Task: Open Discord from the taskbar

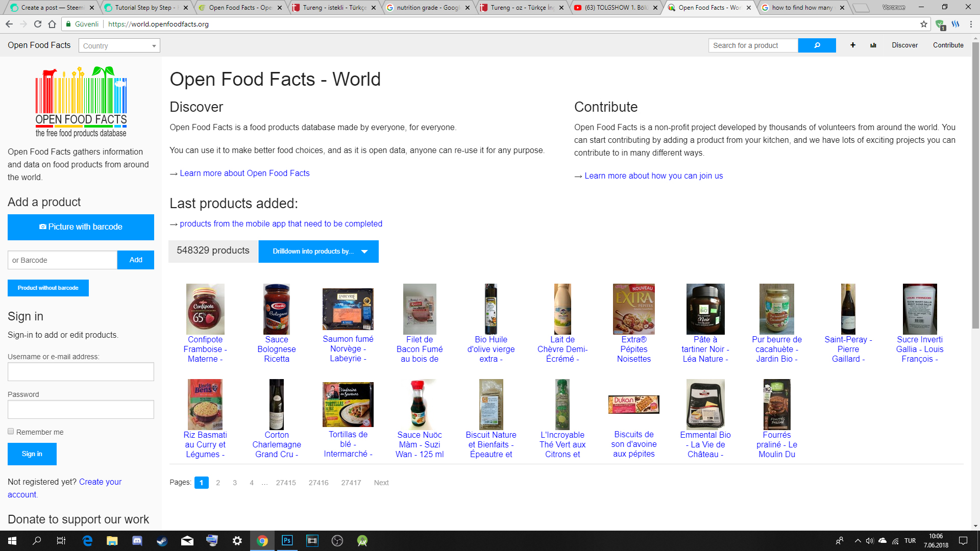Action: coord(137,541)
